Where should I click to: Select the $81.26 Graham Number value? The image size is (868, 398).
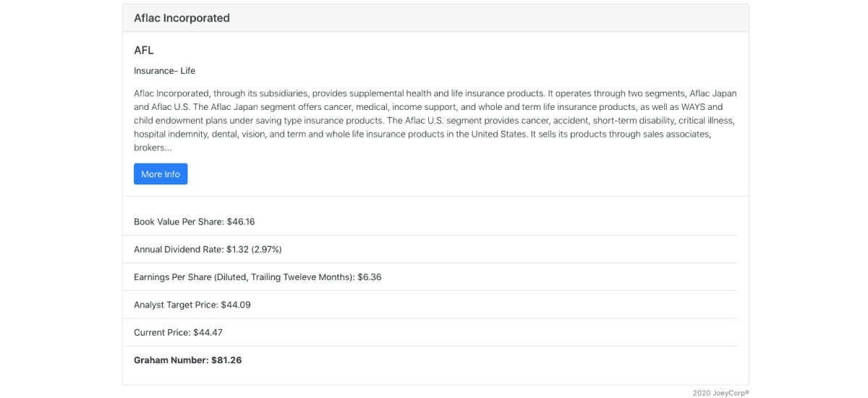pos(226,360)
